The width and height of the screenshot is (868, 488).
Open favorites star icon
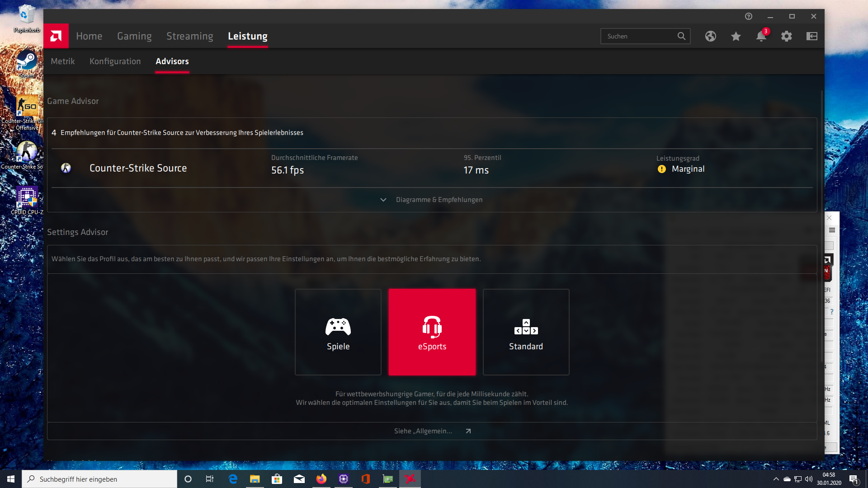(736, 36)
